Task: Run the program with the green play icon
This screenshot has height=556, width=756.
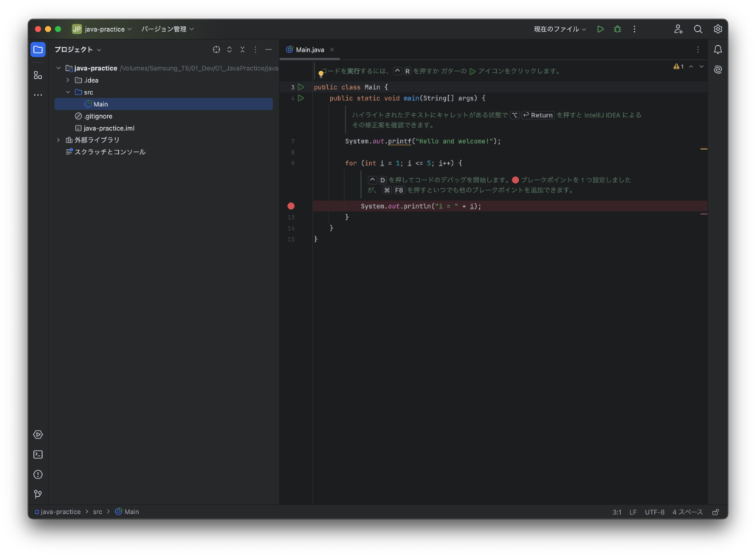Action: [x=600, y=29]
